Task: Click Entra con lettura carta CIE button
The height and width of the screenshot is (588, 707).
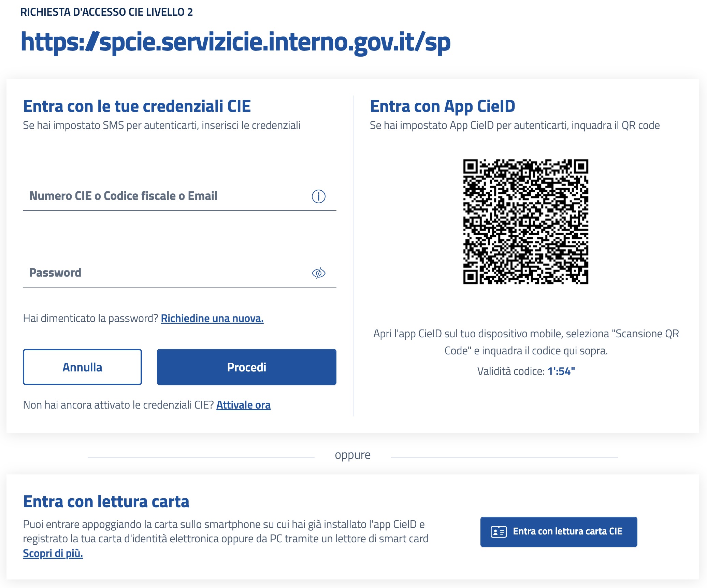Action: [559, 532]
